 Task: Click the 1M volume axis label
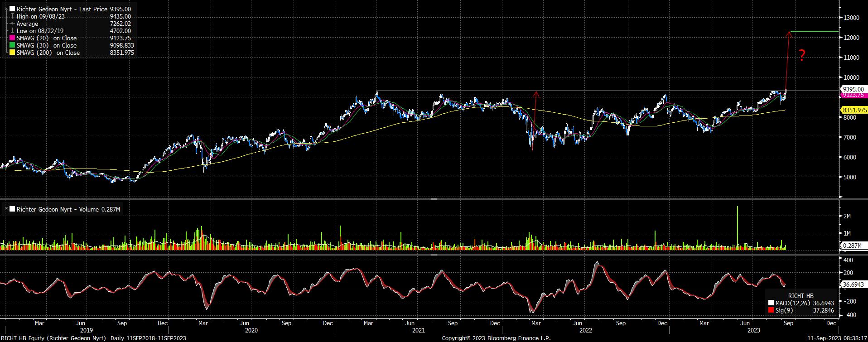(847, 233)
